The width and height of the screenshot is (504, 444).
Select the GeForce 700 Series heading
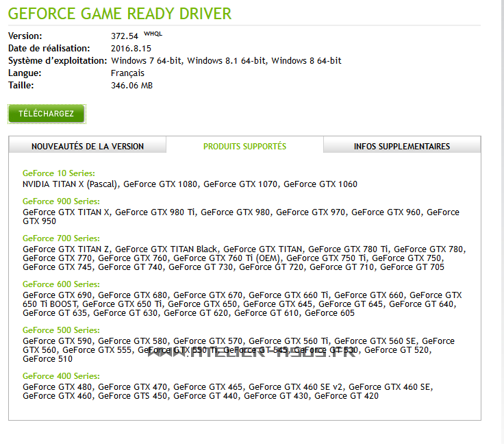tap(61, 238)
